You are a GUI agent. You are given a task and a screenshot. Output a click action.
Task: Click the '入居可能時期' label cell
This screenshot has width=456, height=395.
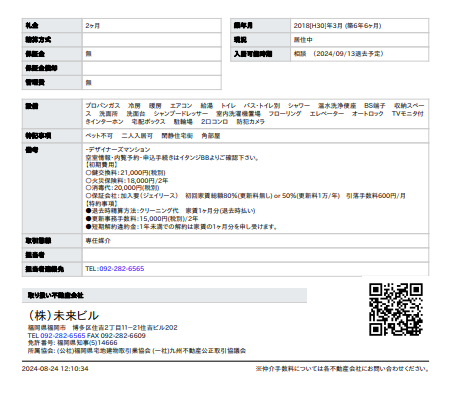click(x=260, y=54)
